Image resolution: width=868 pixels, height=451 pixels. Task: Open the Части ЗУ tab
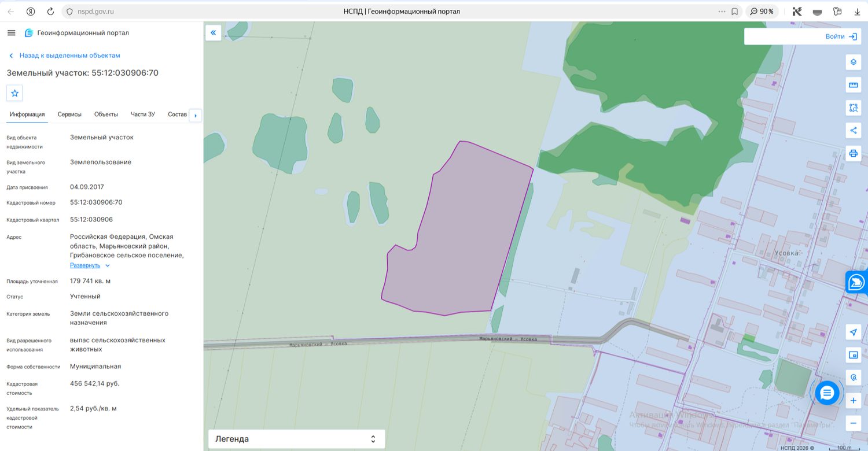coord(143,114)
